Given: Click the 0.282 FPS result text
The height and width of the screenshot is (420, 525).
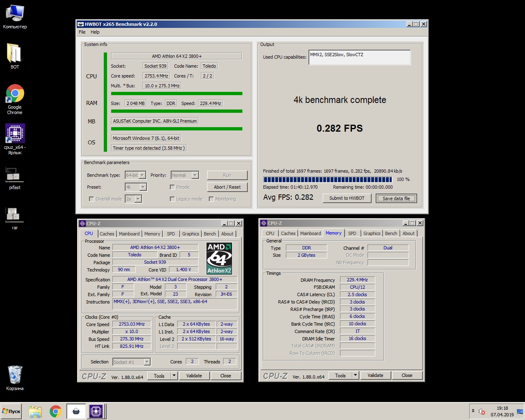Looking at the screenshot, I should 340,128.
